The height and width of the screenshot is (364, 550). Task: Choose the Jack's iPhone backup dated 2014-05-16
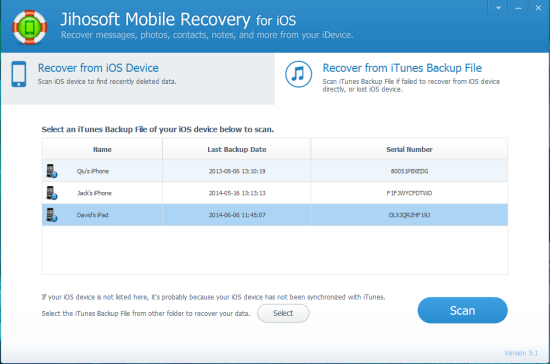(x=275, y=193)
